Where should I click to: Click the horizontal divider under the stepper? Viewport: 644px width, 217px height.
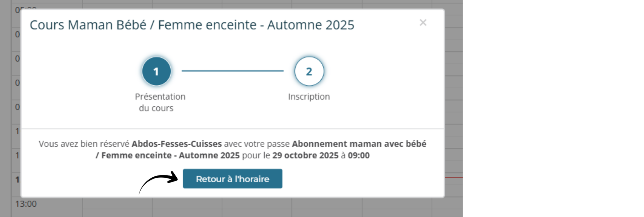pos(232,129)
